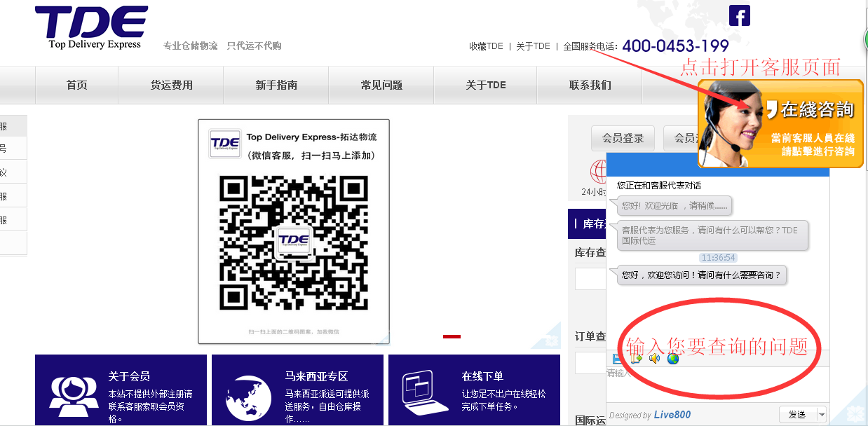This screenshot has width=868, height=426.
Task: Click the 让您足不出户在线轻松 description text
Action: pos(503,400)
